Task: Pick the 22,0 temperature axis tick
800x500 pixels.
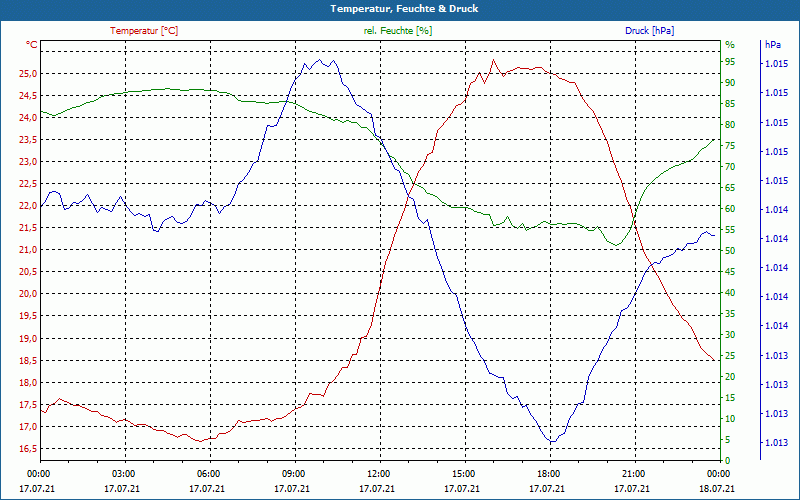Action: (28, 206)
